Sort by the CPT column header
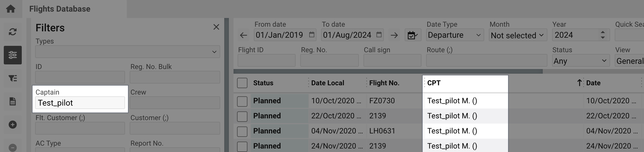This screenshot has height=152, width=644. pos(434,83)
